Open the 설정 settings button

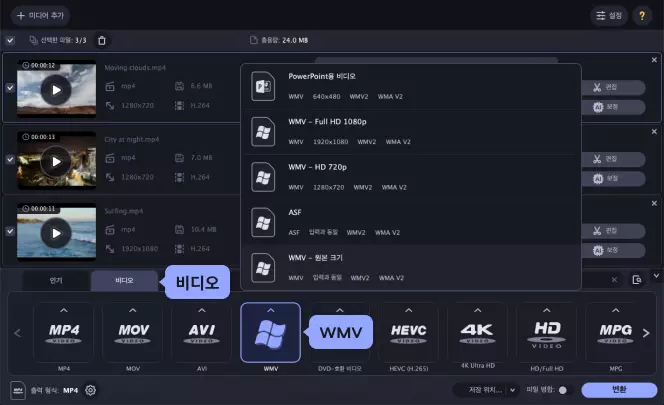pyautogui.click(x=609, y=16)
